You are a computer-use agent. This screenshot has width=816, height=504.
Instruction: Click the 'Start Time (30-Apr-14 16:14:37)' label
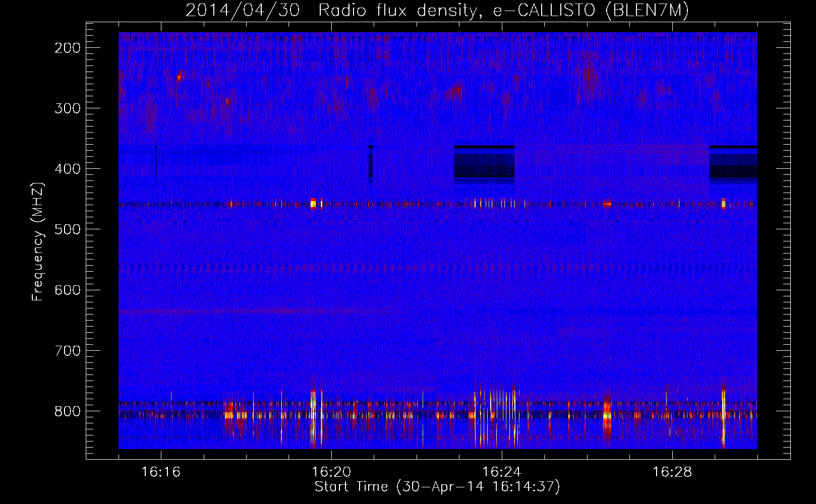point(437,487)
